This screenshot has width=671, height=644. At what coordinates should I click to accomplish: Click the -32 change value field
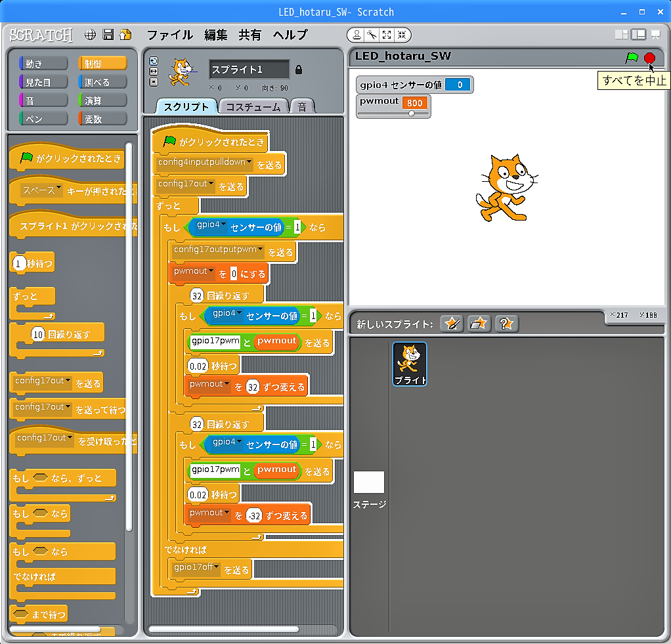[254, 516]
